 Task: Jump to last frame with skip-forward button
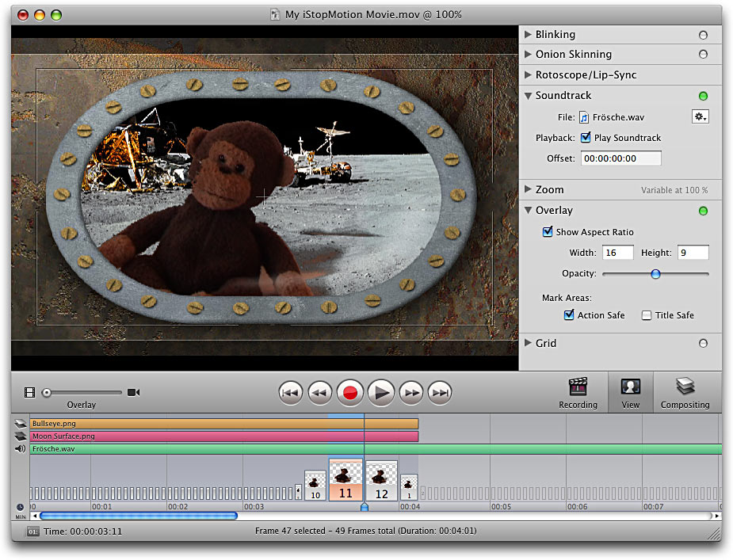click(441, 393)
